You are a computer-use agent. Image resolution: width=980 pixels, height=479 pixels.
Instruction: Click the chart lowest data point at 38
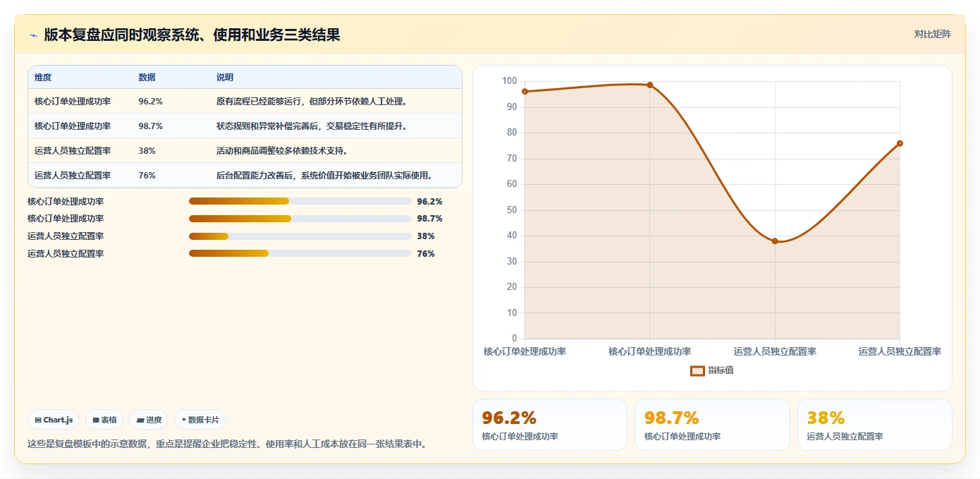[x=775, y=241]
